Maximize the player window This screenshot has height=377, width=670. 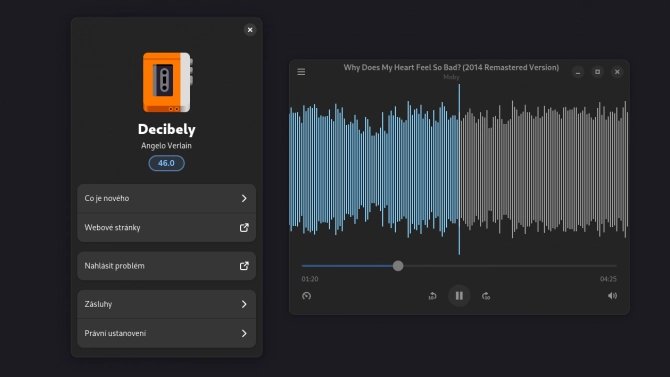click(x=597, y=72)
